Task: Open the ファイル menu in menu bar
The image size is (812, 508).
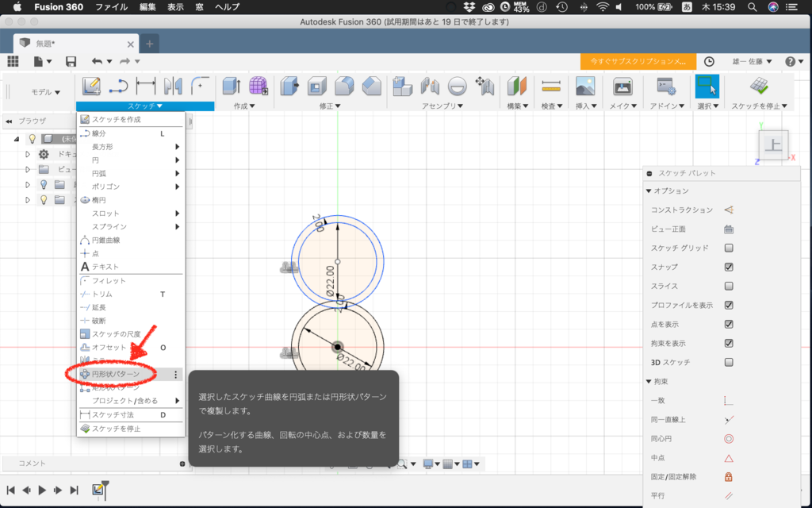Action: [111, 6]
